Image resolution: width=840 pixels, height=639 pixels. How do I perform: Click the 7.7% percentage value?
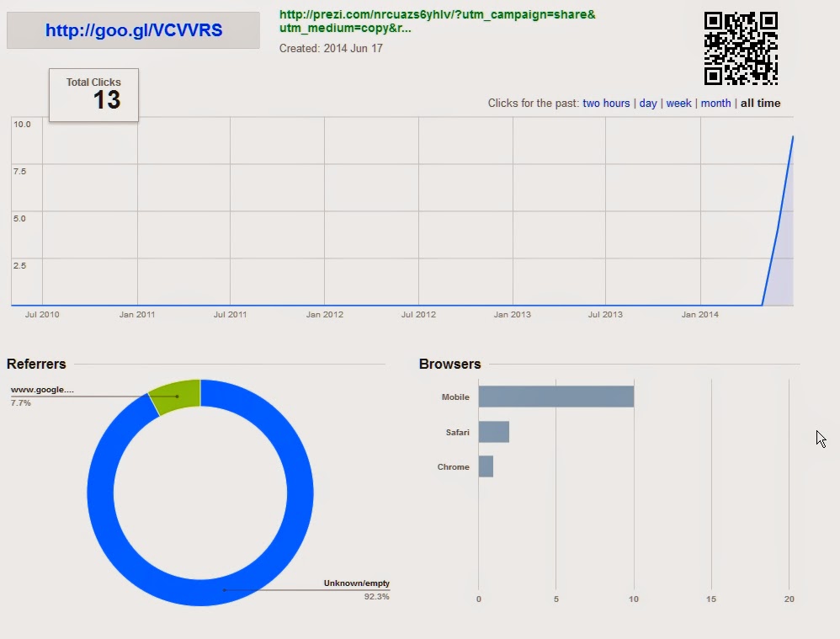pyautogui.click(x=21, y=402)
